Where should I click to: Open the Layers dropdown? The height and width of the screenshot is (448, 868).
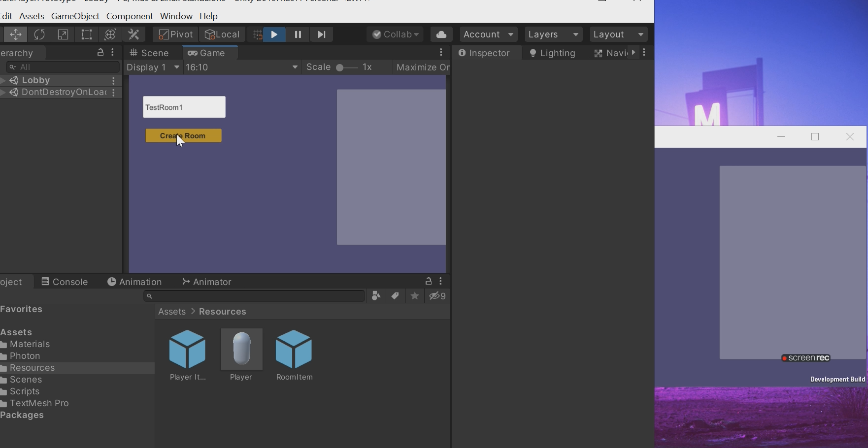pyautogui.click(x=554, y=34)
